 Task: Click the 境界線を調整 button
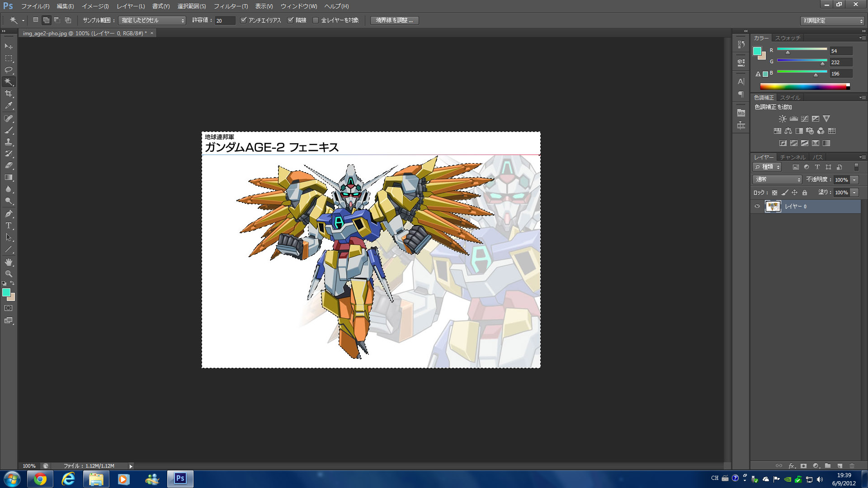[x=394, y=20]
